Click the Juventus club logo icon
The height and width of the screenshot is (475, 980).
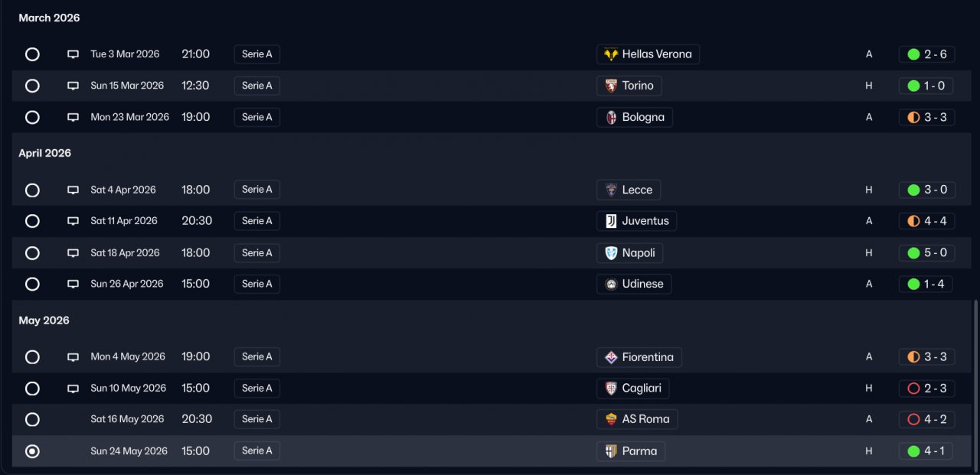pos(611,221)
